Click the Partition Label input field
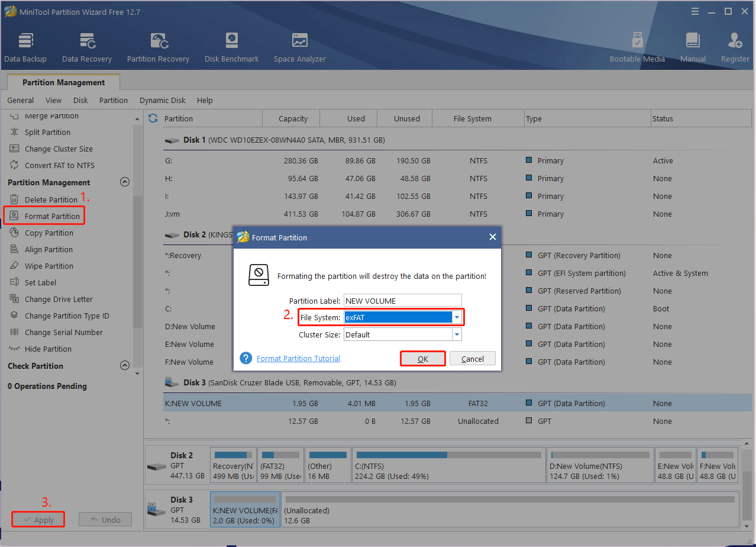This screenshot has width=756, height=547. click(x=402, y=300)
